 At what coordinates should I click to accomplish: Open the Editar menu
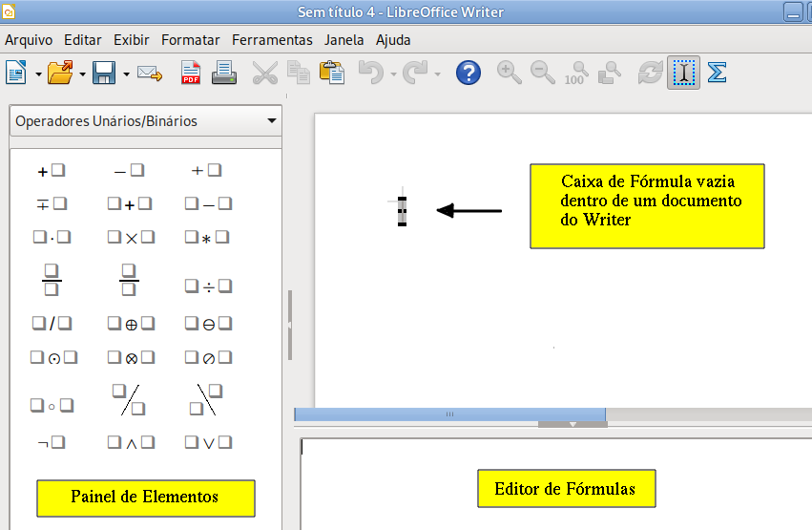pyautogui.click(x=83, y=40)
